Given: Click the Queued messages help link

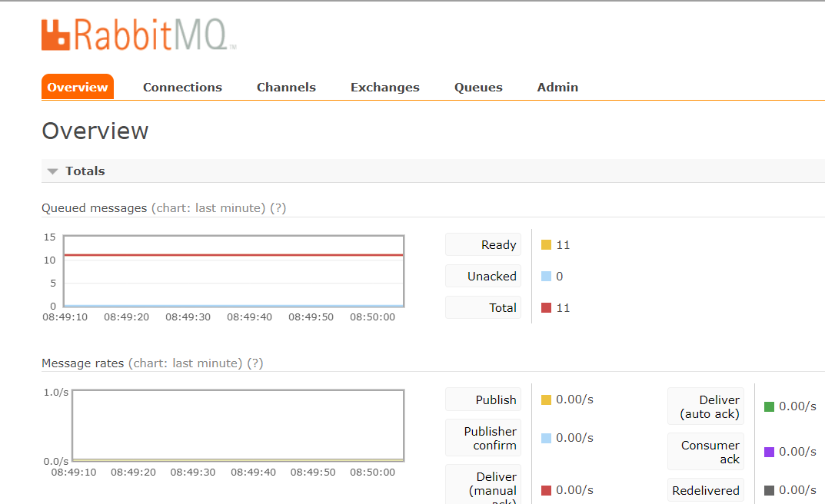Looking at the screenshot, I should 277,207.
